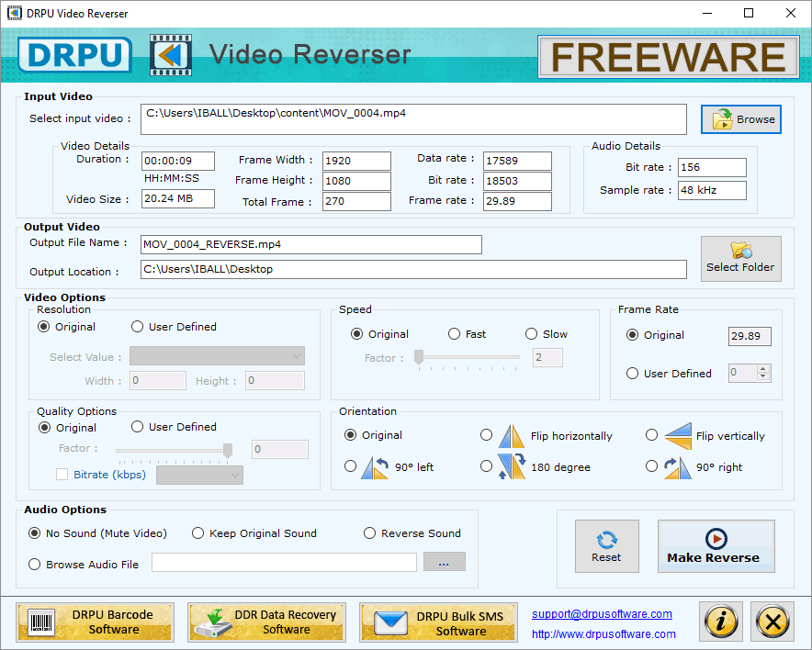This screenshot has width=812, height=650.
Task: Click the Output Location field
Action: point(413,270)
